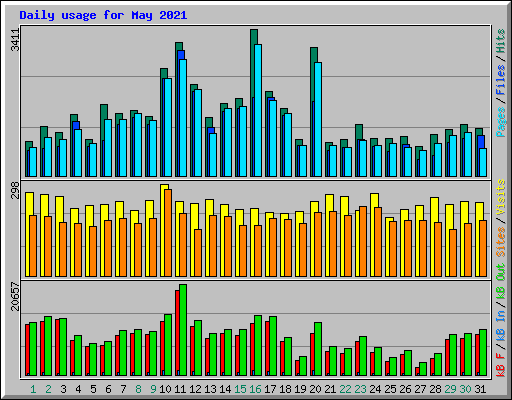The width and height of the screenshot is (512, 400).
Task: Click day 16 on the x-axis
Action: (x=255, y=389)
